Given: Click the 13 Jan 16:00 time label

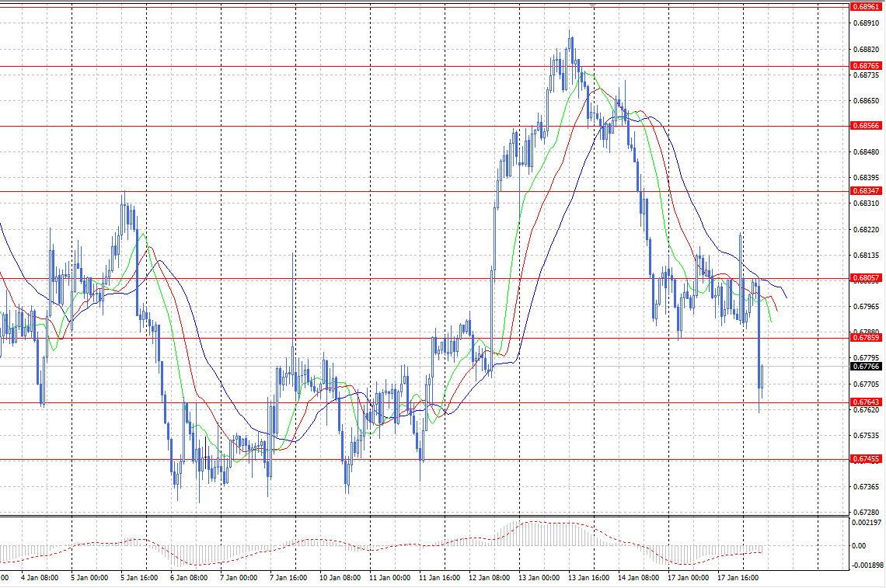Looking at the screenshot, I should [x=589, y=578].
